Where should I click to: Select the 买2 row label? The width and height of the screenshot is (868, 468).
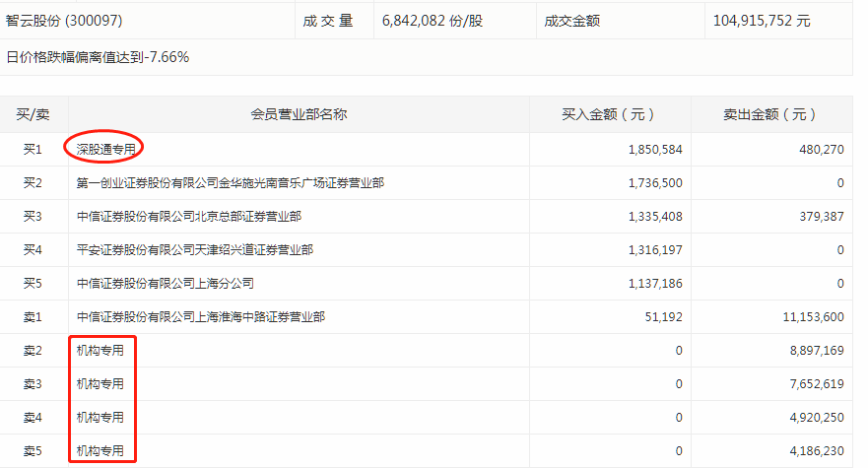[x=33, y=183]
